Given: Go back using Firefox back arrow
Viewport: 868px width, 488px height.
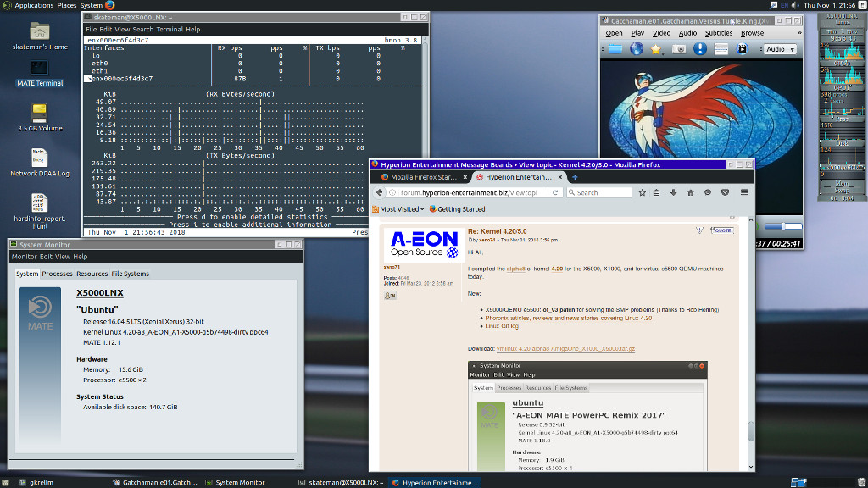Looking at the screenshot, I should tap(379, 192).
